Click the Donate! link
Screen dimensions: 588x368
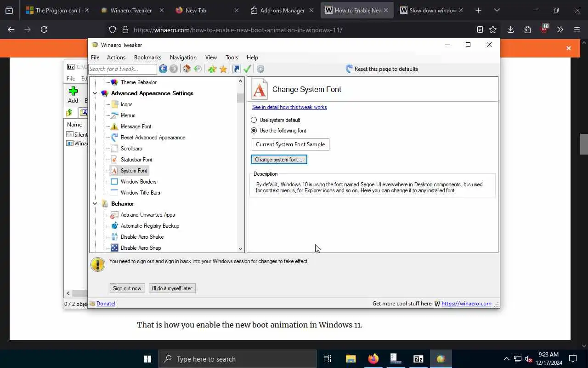(x=106, y=304)
